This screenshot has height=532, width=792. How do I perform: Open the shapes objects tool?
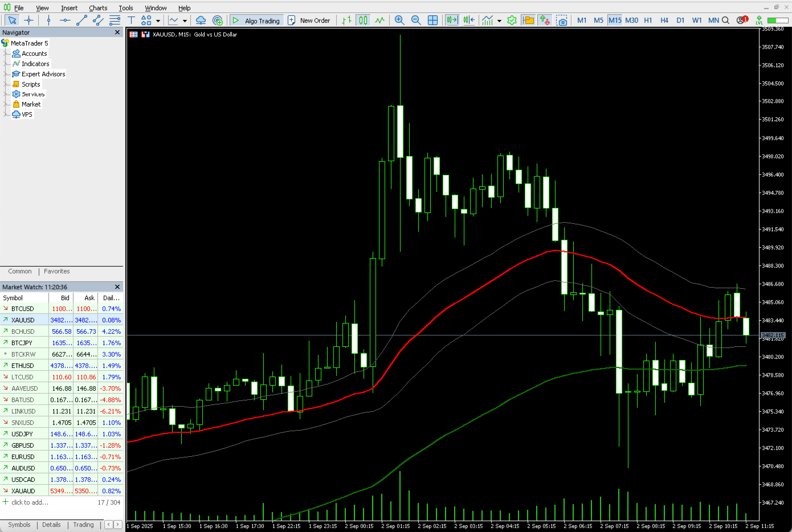[146, 20]
